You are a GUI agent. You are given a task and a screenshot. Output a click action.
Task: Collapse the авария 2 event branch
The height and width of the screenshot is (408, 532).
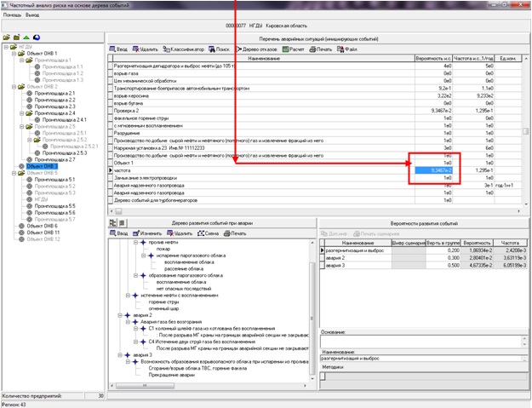pos(117,314)
